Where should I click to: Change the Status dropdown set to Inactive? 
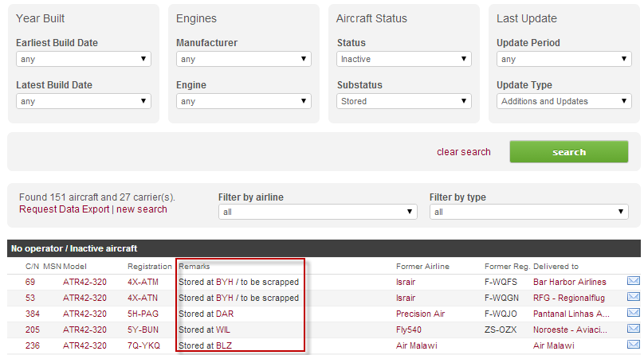[404, 59]
